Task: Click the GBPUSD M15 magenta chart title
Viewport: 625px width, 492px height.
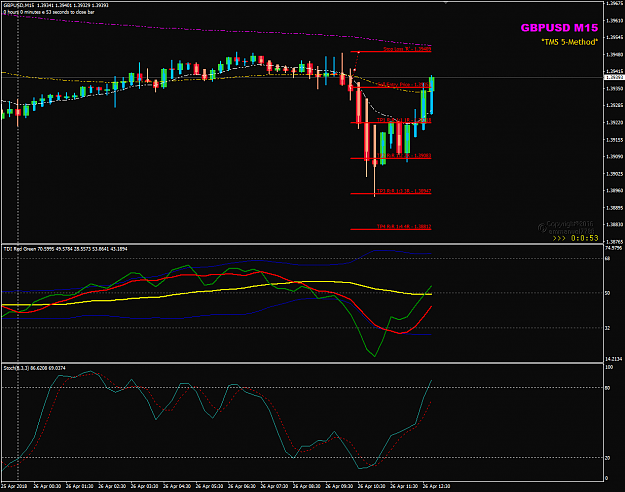Action: pos(559,28)
